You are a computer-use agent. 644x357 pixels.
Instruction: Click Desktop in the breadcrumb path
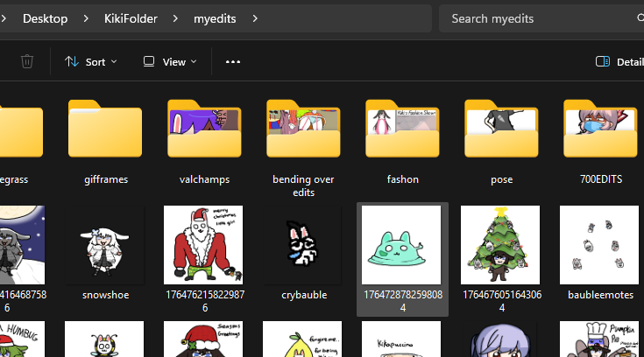45,18
